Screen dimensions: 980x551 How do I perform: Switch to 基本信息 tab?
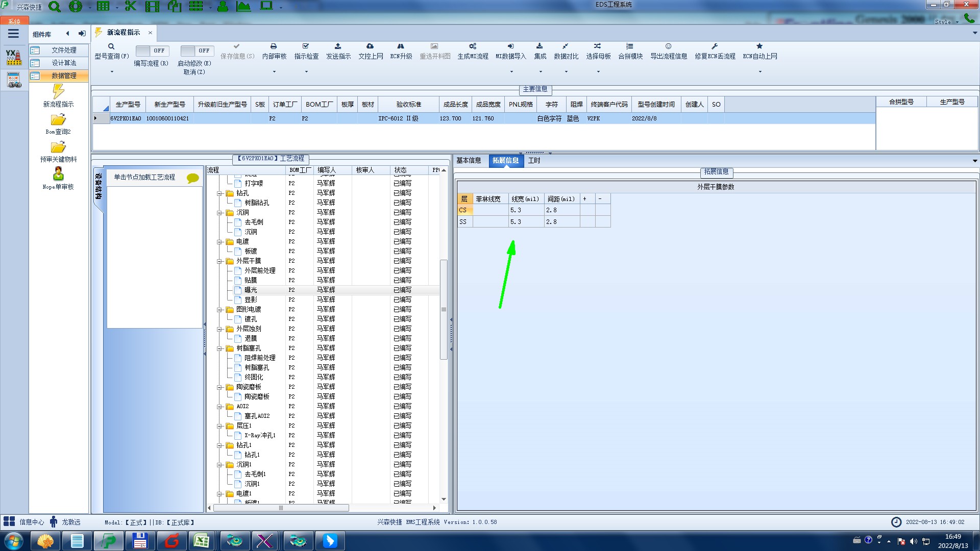coord(469,161)
